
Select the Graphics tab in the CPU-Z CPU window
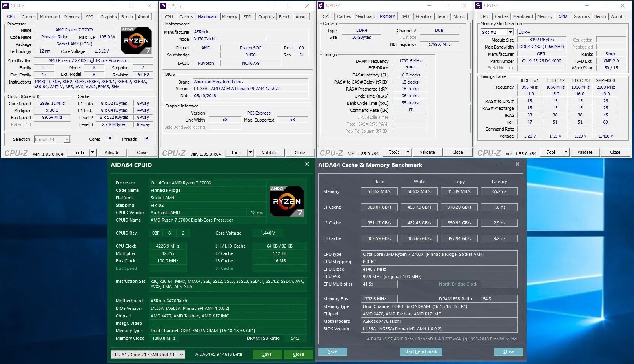click(x=108, y=17)
